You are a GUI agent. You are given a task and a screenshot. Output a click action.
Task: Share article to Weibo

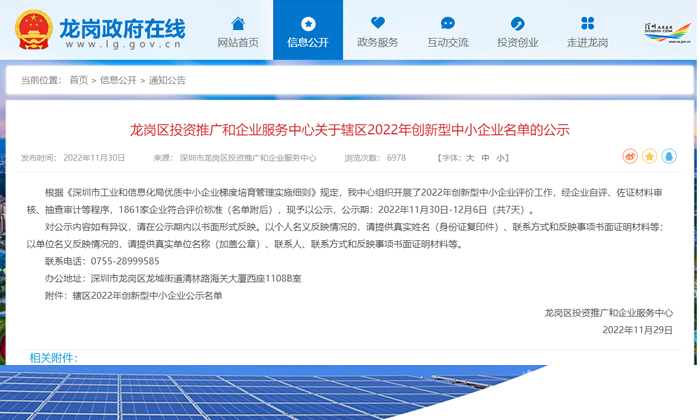[x=630, y=157]
